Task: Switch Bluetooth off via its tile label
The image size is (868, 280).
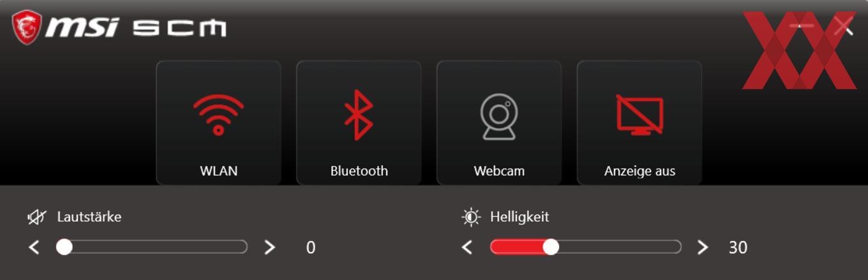Action: point(359,171)
